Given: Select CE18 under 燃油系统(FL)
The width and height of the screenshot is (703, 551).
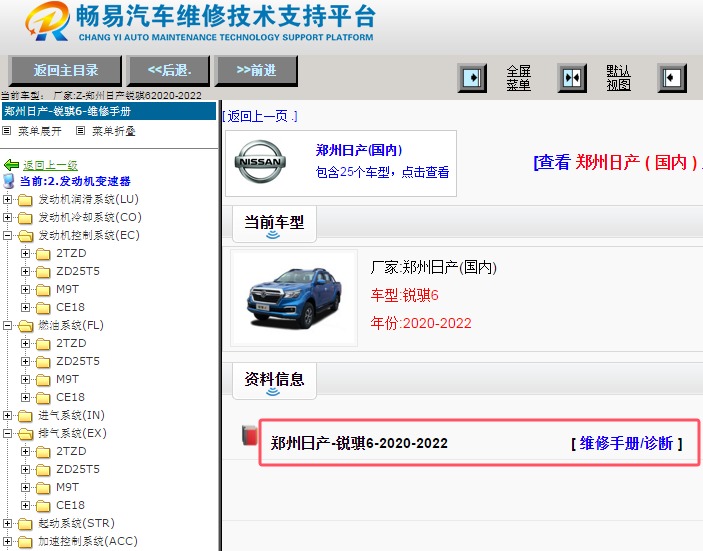Looking at the screenshot, I should 70,397.
